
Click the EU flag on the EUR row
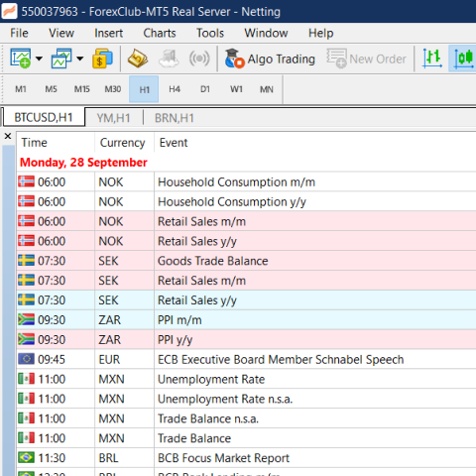point(26,359)
